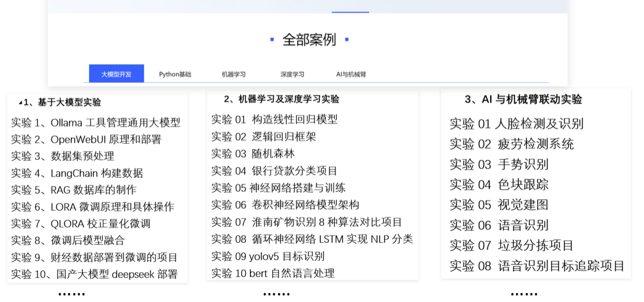Select 实验 08 循环神经网络 LSTM 实现 NLP 分类
Image resolution: width=644 pixels, height=302 pixels.
tap(312, 239)
